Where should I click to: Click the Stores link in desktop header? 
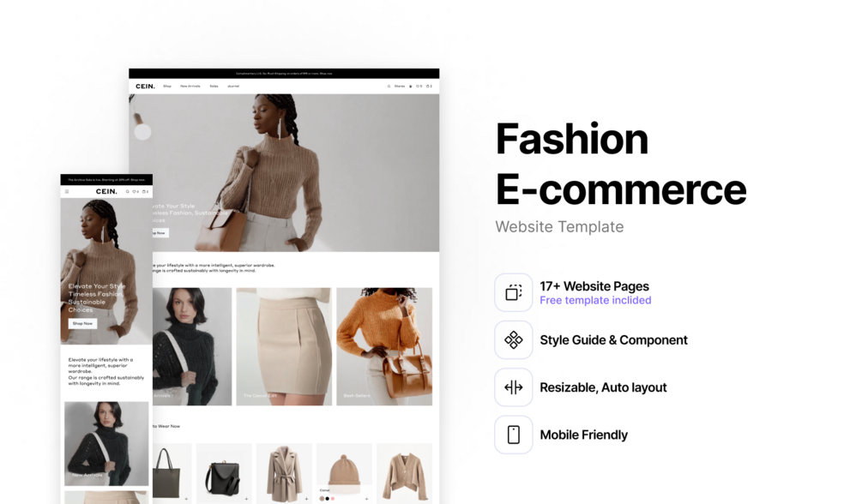coord(400,87)
